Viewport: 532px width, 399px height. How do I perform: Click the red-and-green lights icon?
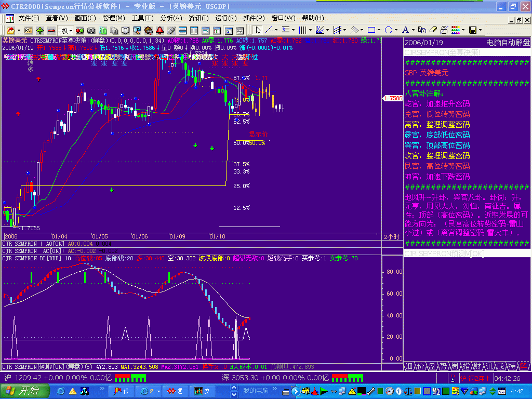click(x=79, y=31)
